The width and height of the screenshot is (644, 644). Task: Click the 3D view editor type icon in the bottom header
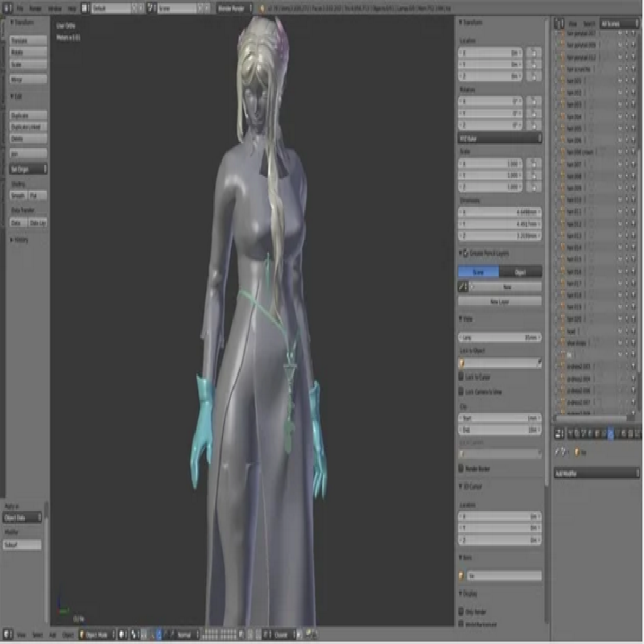(7, 634)
